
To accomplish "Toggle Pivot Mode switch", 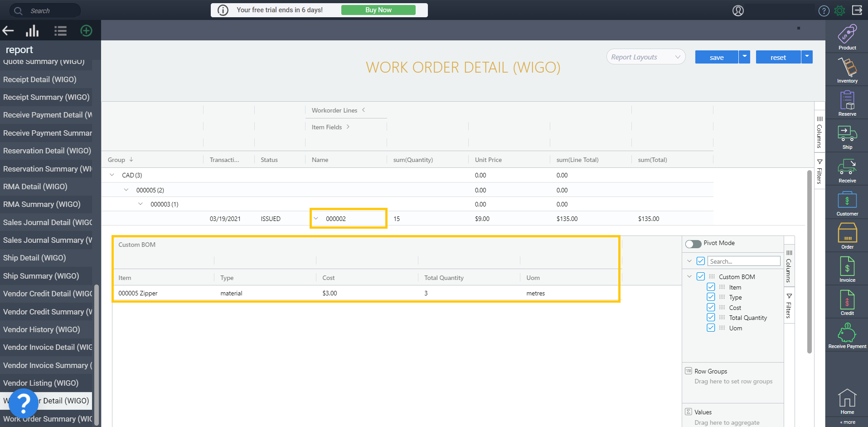I will (x=693, y=244).
